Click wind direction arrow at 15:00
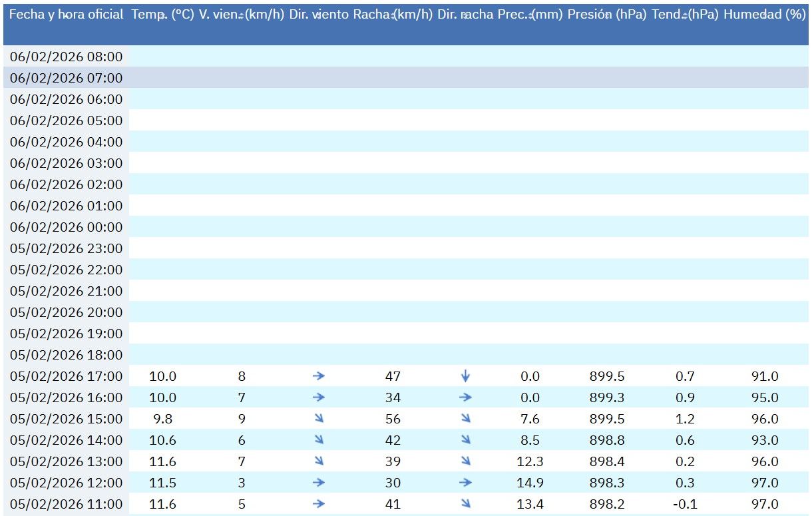 318,419
